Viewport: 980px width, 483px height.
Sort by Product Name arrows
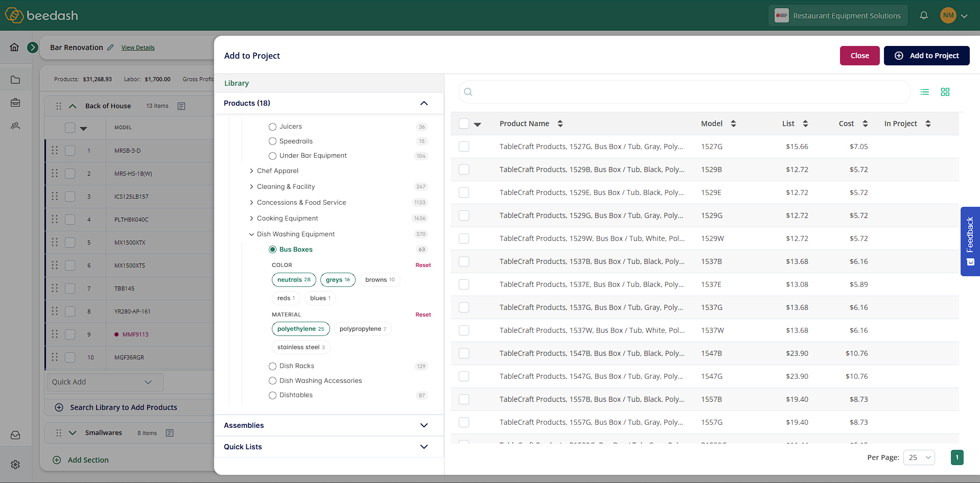click(560, 124)
